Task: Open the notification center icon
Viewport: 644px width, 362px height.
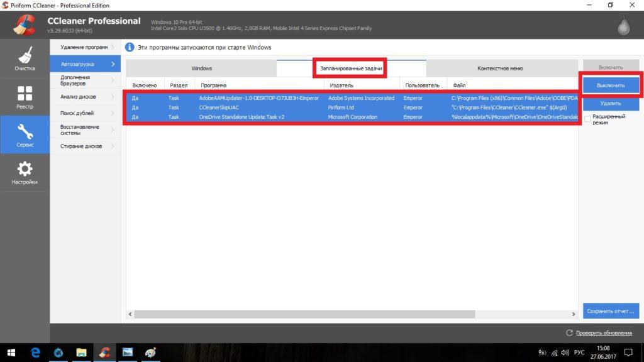Action: [x=628, y=353]
